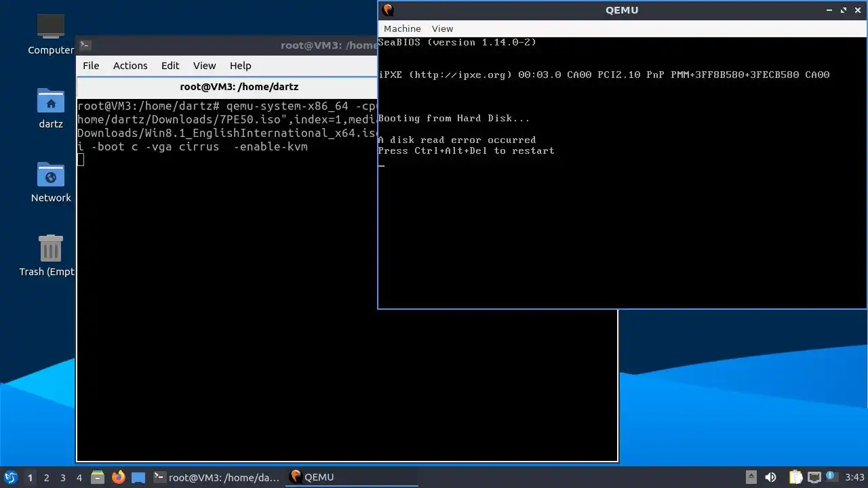Switch to workspace 3
The width and height of the screenshot is (868, 488).
[62, 477]
